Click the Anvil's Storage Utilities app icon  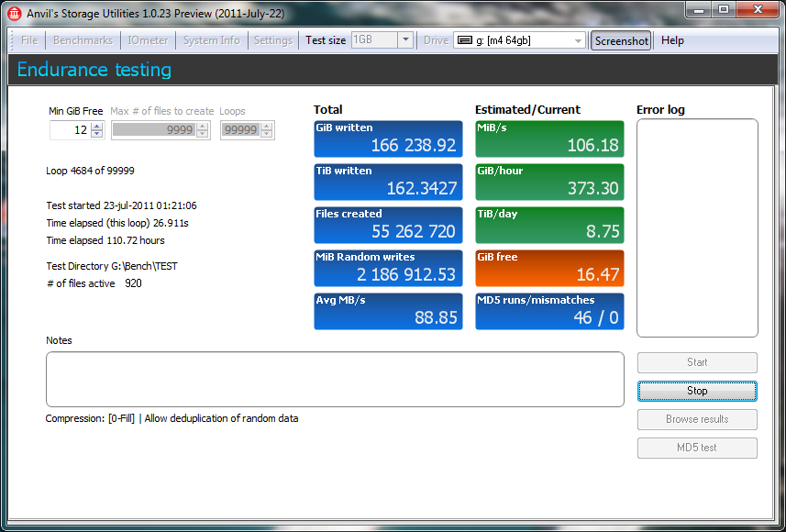pyautogui.click(x=15, y=13)
